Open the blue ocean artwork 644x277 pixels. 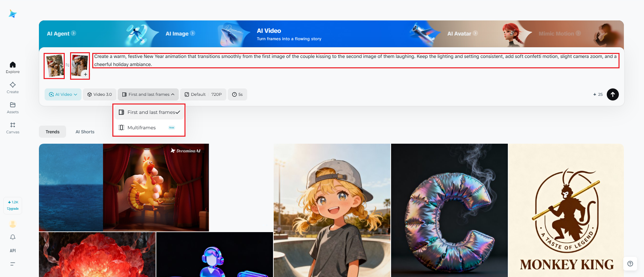71,188
